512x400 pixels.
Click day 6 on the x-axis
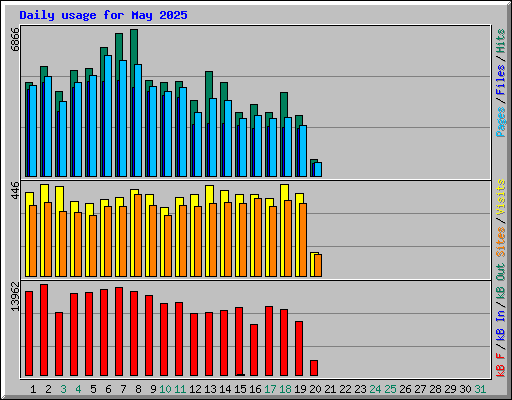click(x=108, y=389)
